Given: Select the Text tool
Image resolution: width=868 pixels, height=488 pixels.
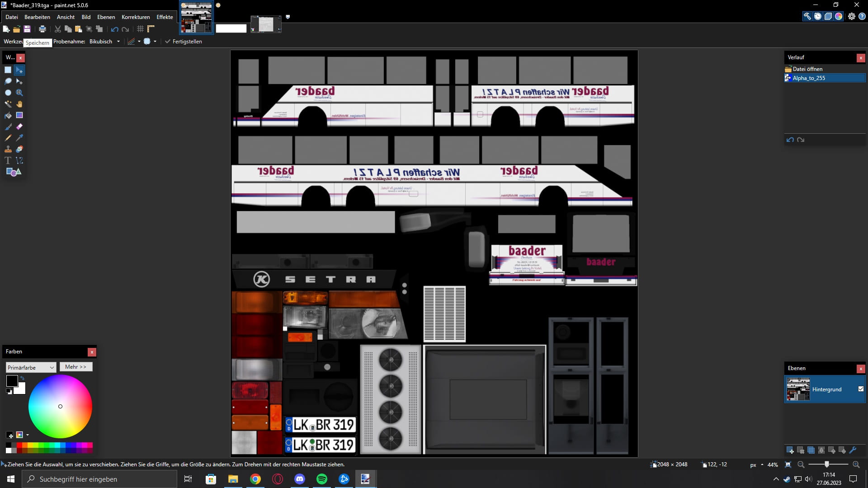Looking at the screenshot, I should (x=8, y=160).
